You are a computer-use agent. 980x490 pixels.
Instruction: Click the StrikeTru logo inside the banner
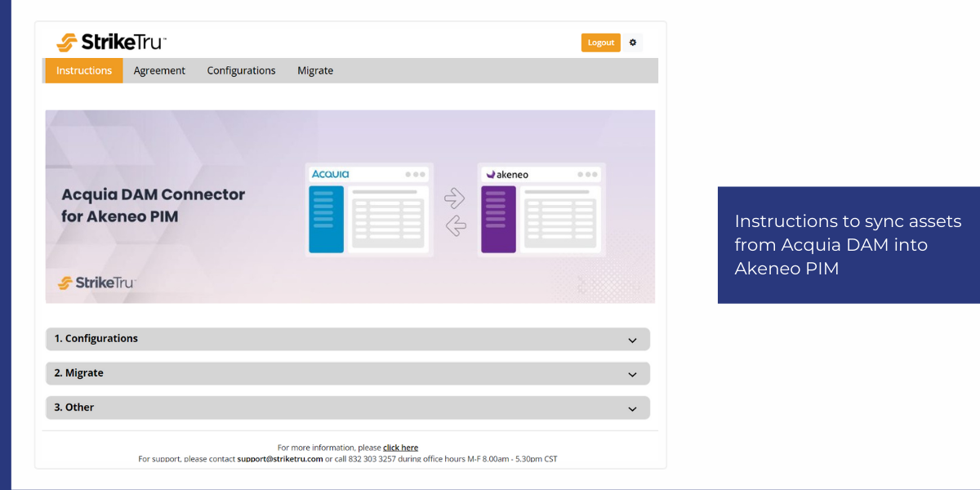[96, 283]
